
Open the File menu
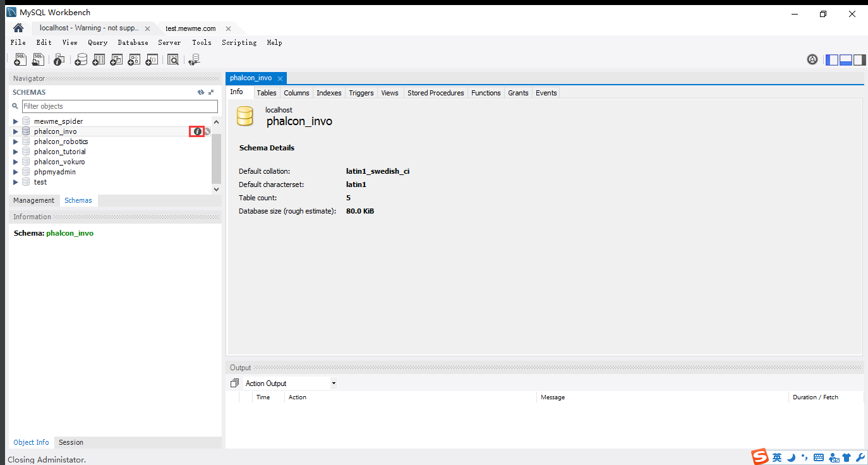18,42
